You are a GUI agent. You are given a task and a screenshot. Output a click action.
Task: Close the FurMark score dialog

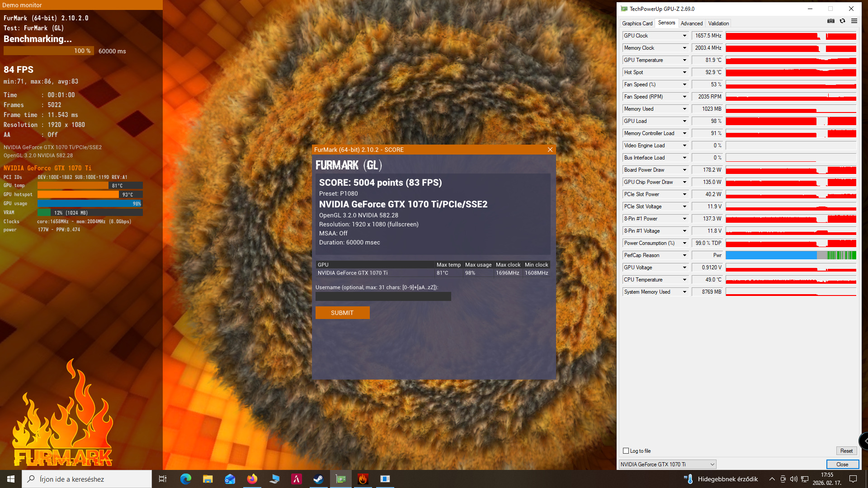coord(550,150)
